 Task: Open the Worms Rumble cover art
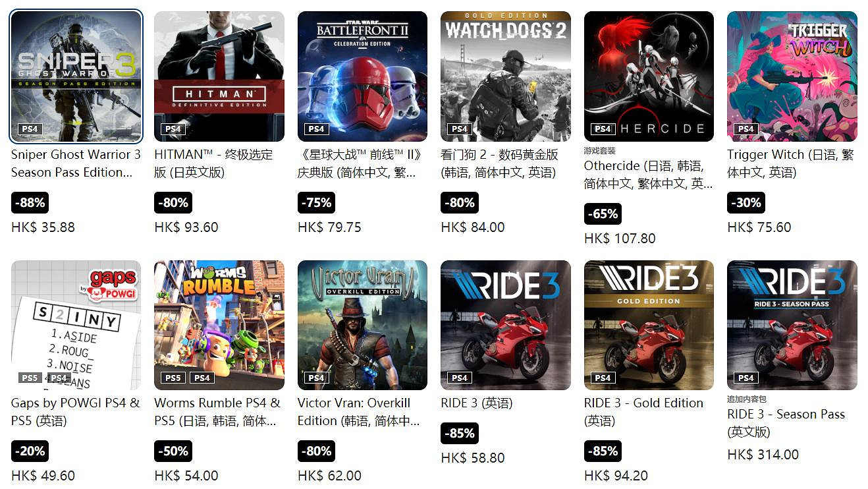(x=219, y=325)
